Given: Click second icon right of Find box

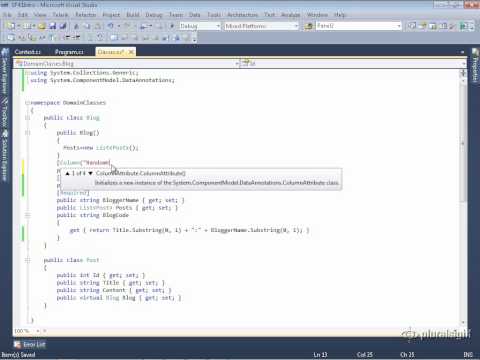Looking at the screenshot, I should coord(423,26).
